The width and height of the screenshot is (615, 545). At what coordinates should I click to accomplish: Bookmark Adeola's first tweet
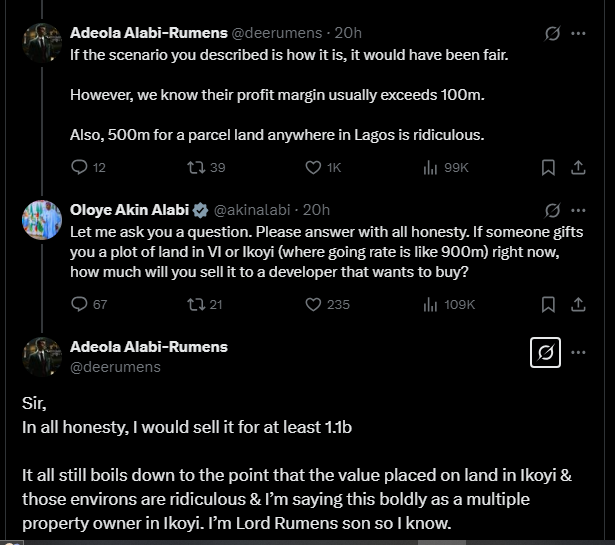(x=548, y=168)
